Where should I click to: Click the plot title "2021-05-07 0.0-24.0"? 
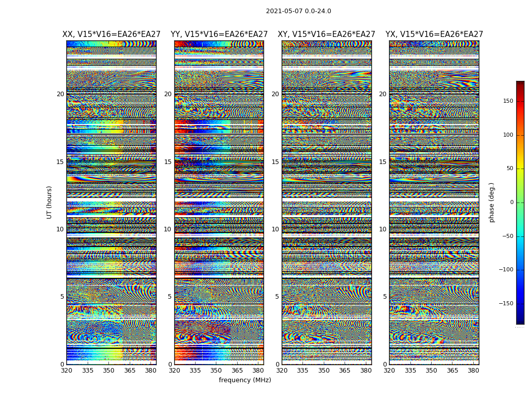tap(298, 11)
